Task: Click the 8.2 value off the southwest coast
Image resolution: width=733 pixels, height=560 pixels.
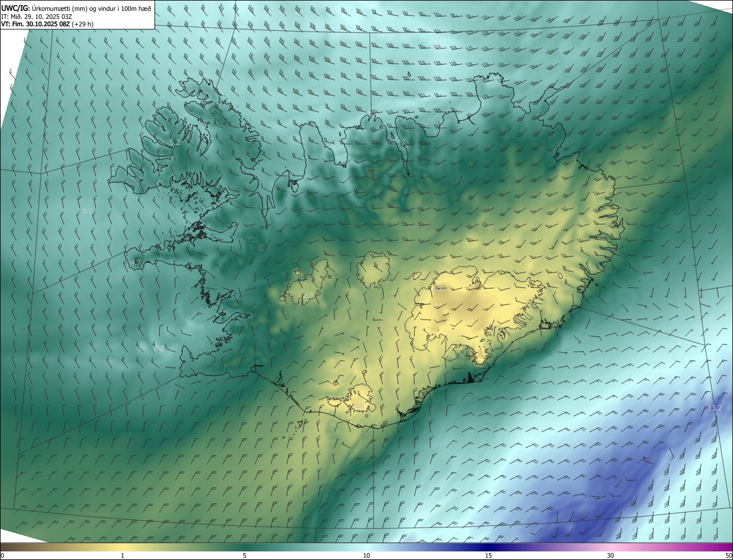Action: point(159,348)
